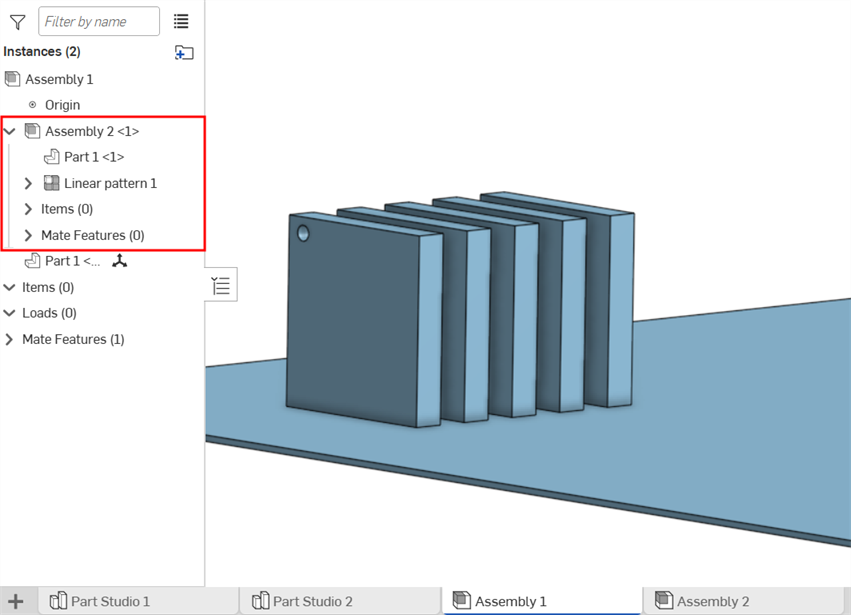The width and height of the screenshot is (851, 615).
Task: Click the plus icon to add tab
Action: [16, 601]
